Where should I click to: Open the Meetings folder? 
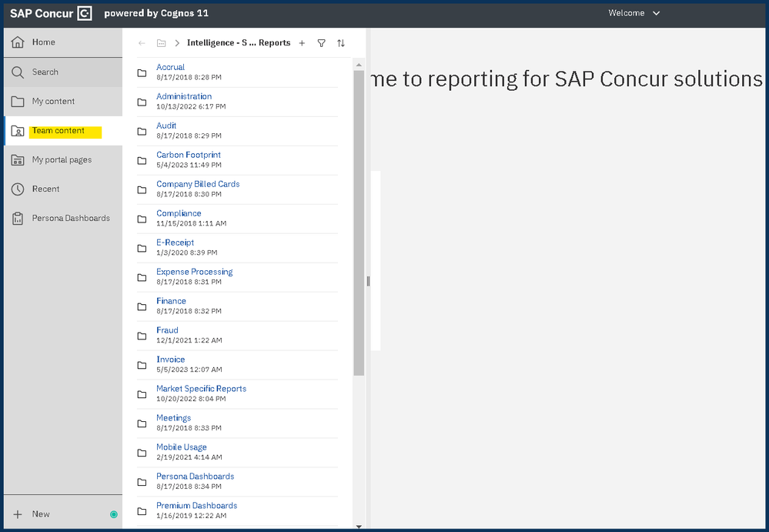(x=174, y=418)
